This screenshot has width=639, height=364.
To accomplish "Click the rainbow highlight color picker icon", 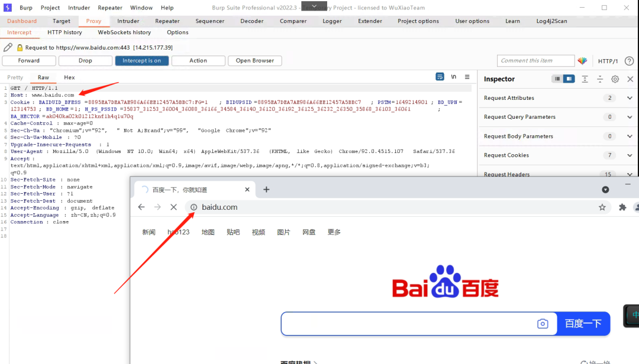I will [x=582, y=61].
